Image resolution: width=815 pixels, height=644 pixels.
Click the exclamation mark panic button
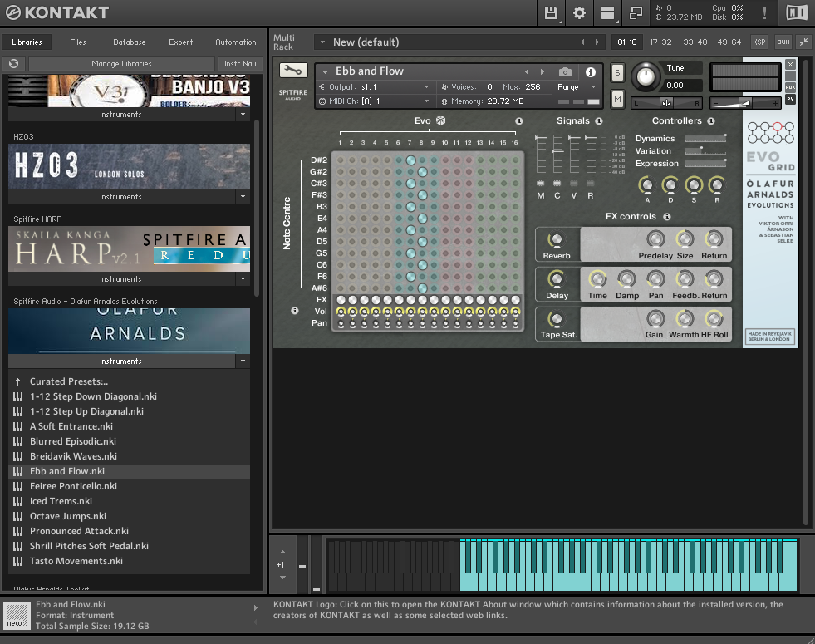click(x=764, y=13)
